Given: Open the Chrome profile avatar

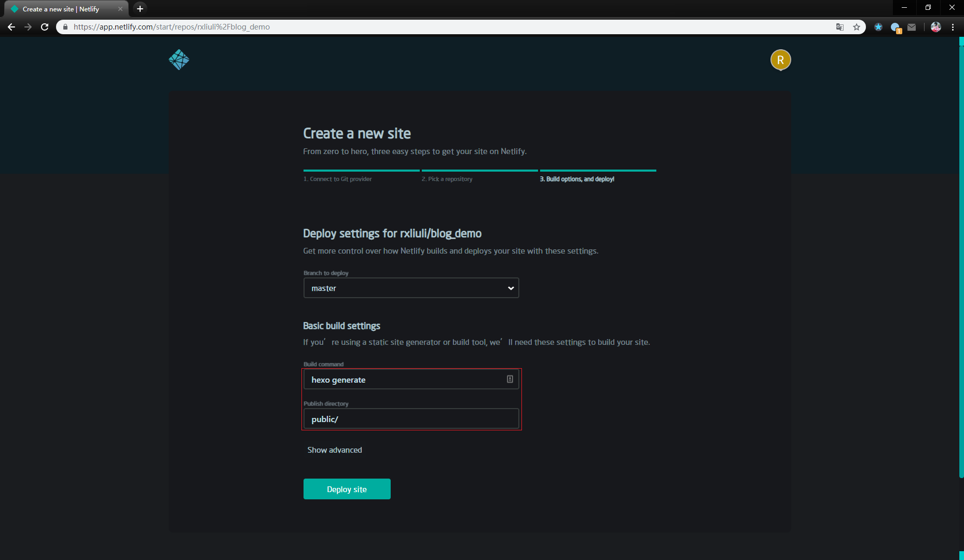Looking at the screenshot, I should point(936,27).
